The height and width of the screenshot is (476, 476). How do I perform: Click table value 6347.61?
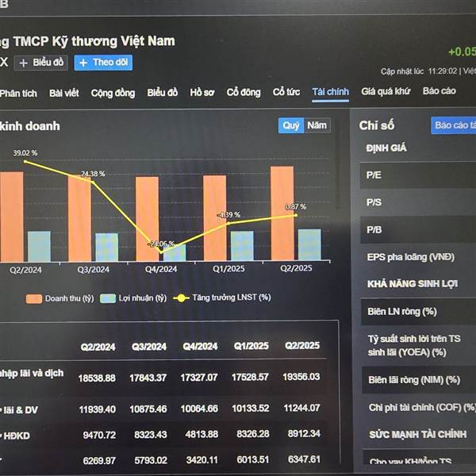pyautogui.click(x=304, y=459)
